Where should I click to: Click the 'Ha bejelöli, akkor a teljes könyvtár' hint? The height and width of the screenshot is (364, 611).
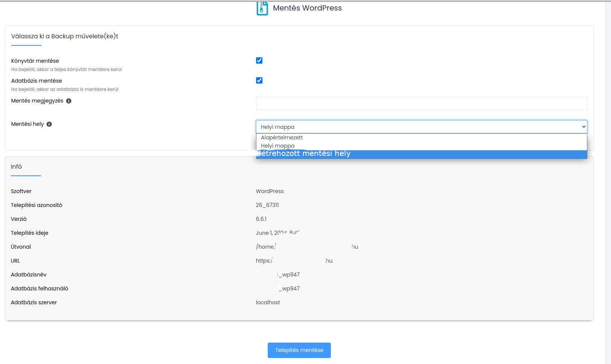tap(67, 69)
